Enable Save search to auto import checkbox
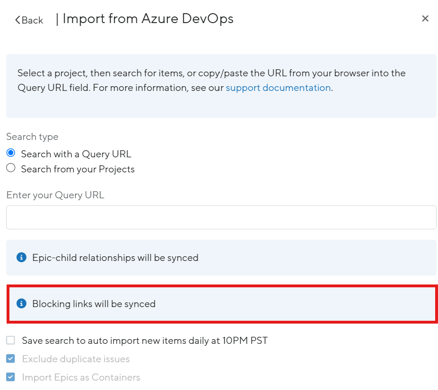Image resolution: width=438 pixels, height=390 pixels. [x=11, y=340]
